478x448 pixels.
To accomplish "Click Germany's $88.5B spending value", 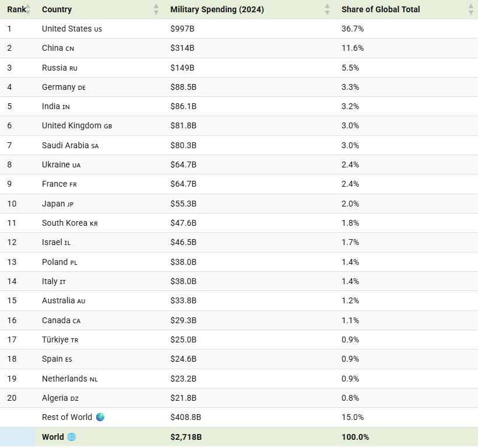I will pos(183,87).
